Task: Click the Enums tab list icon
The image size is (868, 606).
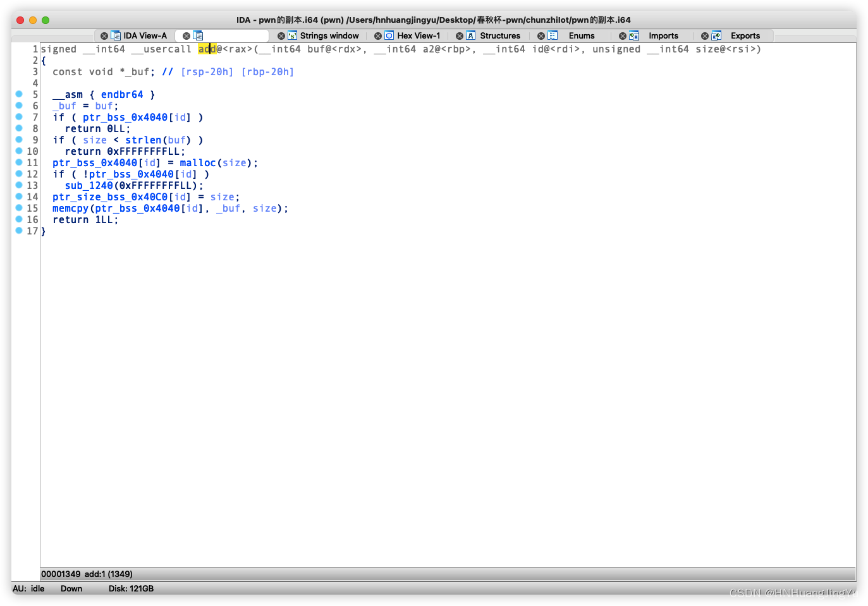Action: 553,36
